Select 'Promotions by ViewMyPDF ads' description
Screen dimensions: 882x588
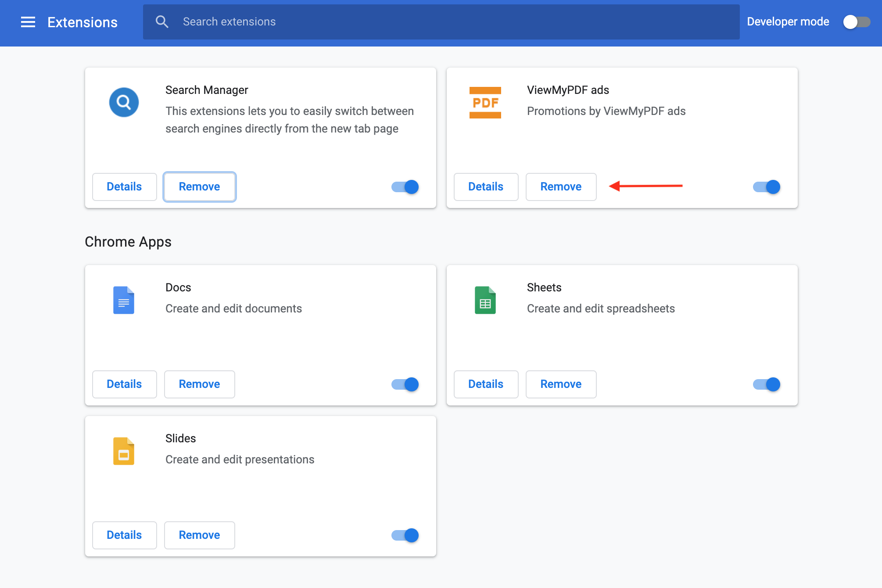[x=606, y=111]
